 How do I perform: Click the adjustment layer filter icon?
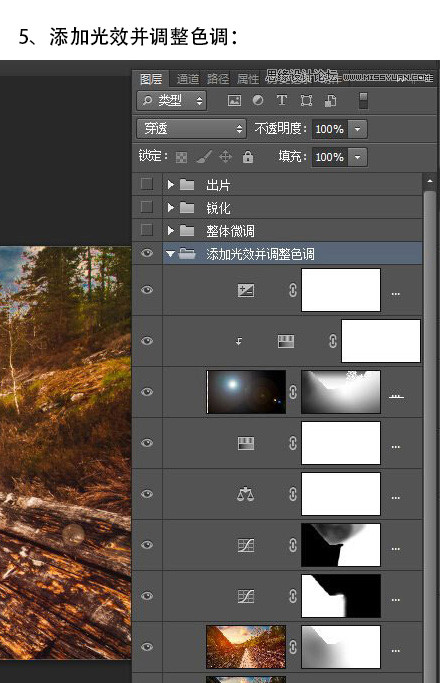click(x=258, y=101)
